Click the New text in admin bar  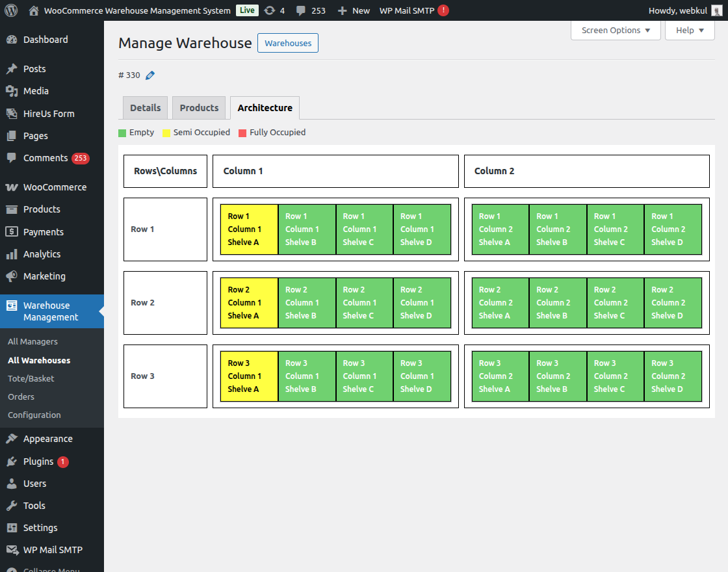pos(361,10)
